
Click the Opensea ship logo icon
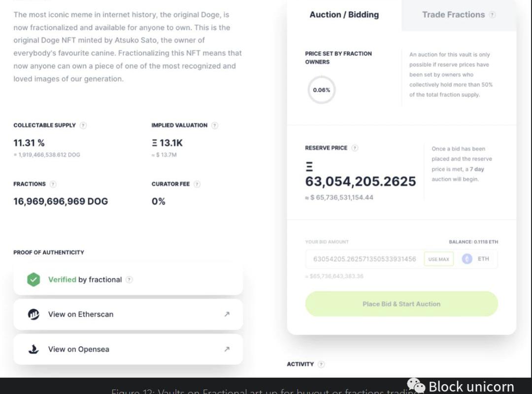pos(33,349)
